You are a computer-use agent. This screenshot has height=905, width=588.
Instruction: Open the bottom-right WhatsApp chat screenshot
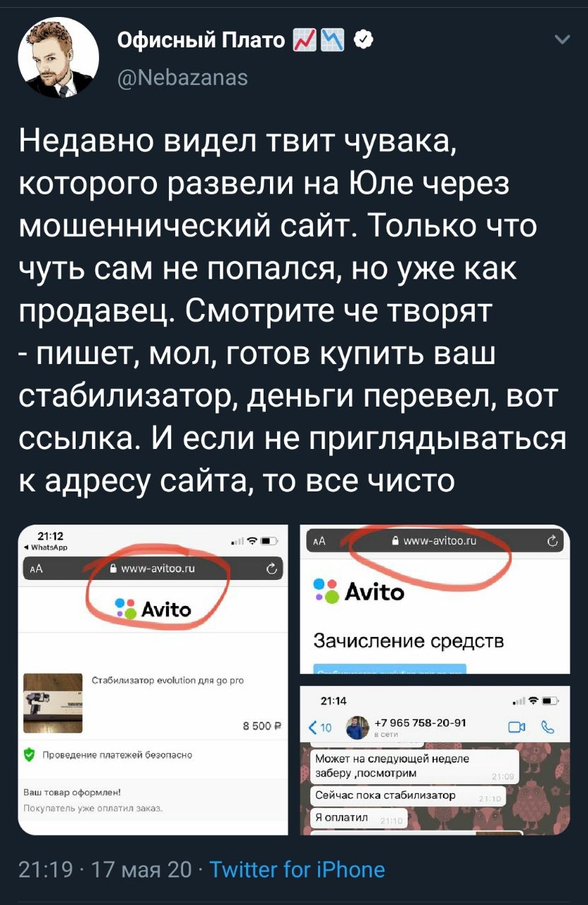(435, 760)
